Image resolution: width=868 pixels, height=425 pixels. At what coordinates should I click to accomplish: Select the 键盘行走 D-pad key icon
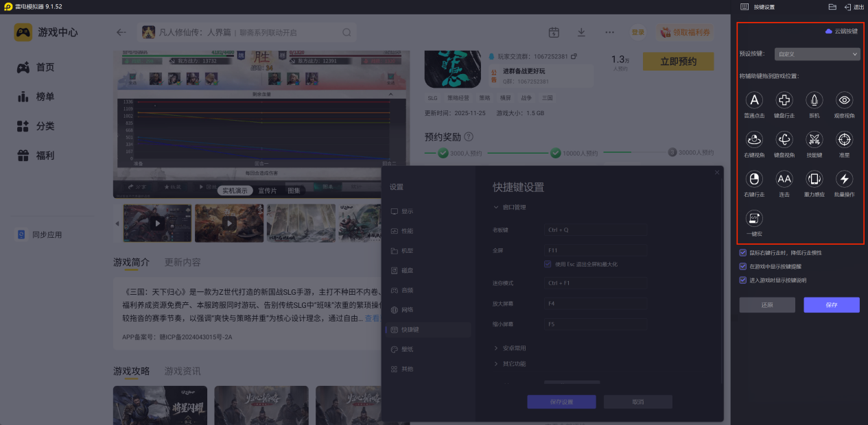point(784,101)
